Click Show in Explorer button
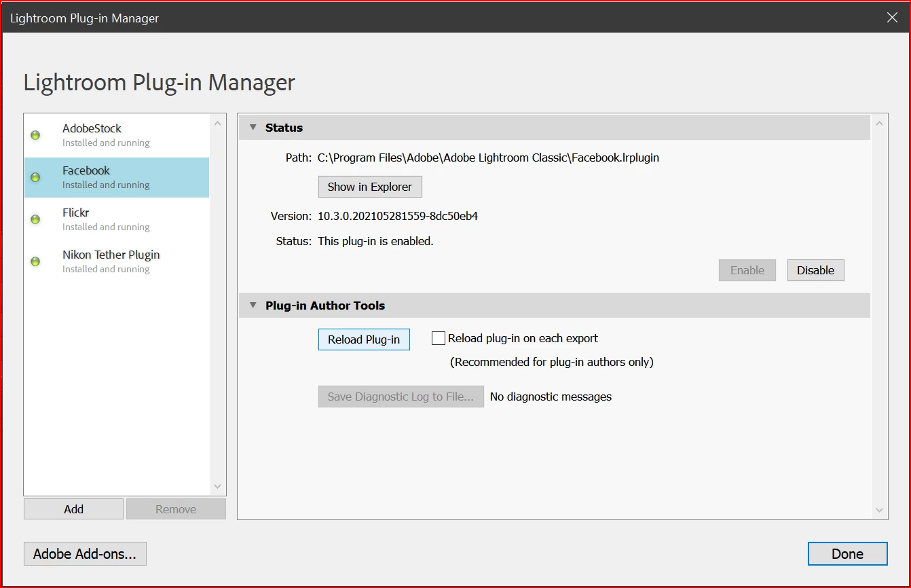Image resolution: width=911 pixels, height=588 pixels. coord(370,187)
